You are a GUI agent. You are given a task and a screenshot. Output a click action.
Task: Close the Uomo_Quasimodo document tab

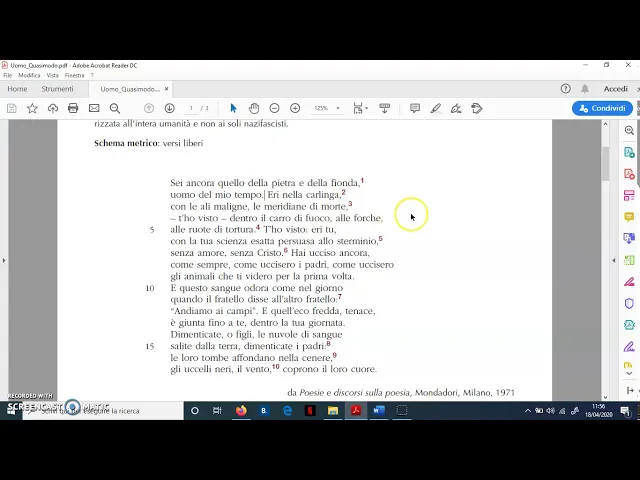[x=167, y=89]
